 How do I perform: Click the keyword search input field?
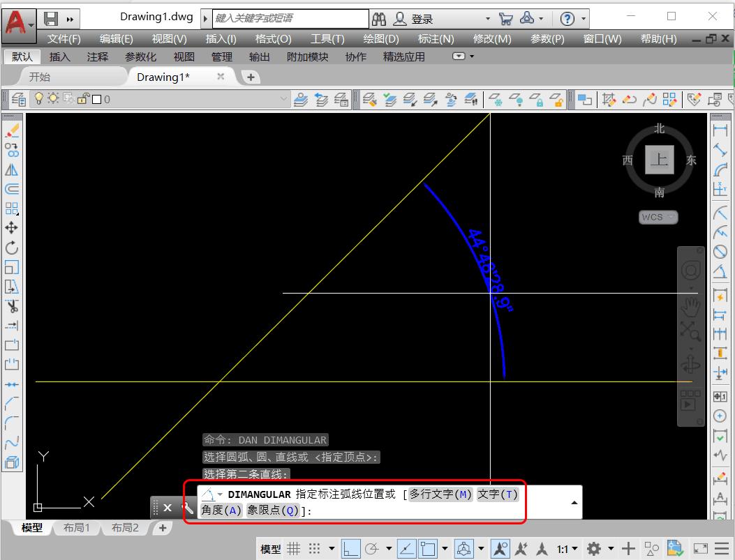tap(290, 19)
